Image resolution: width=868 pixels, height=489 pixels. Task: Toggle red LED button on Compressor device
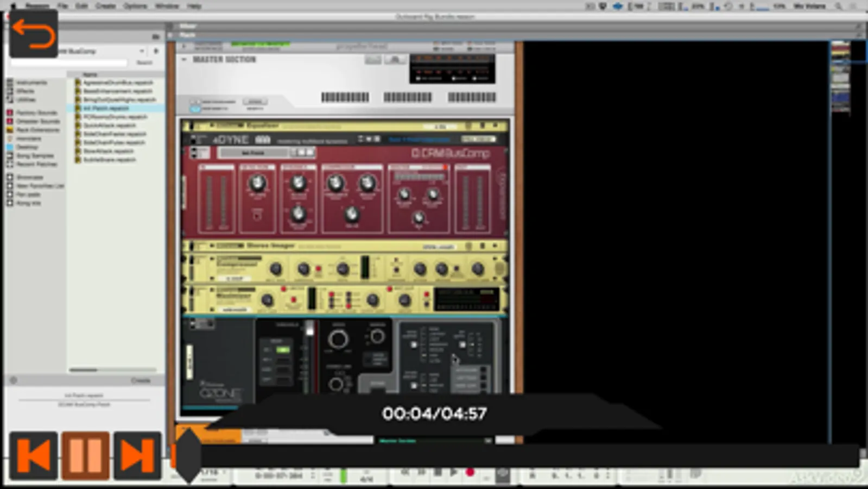click(x=318, y=269)
